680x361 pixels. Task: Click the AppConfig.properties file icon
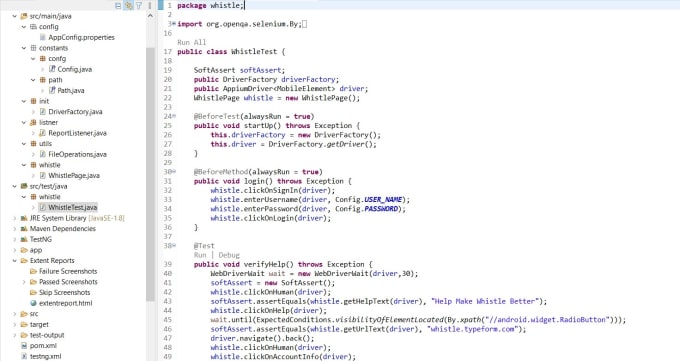click(42, 37)
